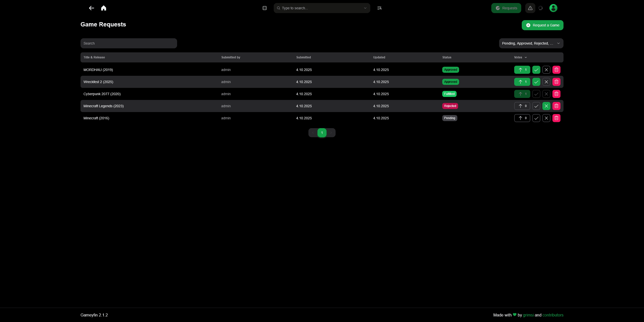
Task: Go to the home page icon
Action: [104, 8]
